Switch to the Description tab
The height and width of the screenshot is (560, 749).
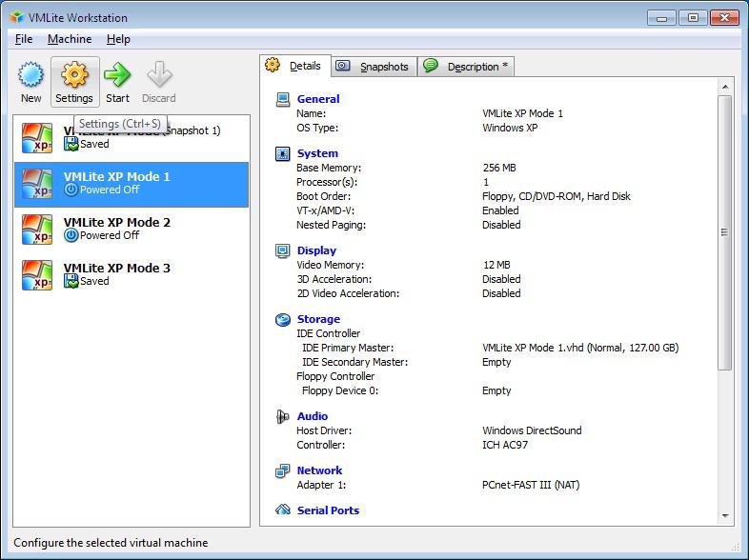point(466,67)
